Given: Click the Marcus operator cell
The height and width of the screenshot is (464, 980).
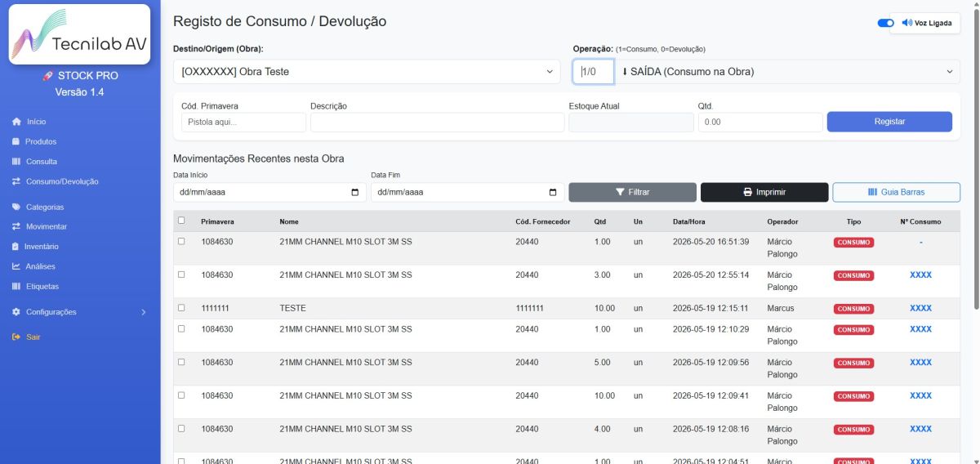Looking at the screenshot, I should coord(781,308).
